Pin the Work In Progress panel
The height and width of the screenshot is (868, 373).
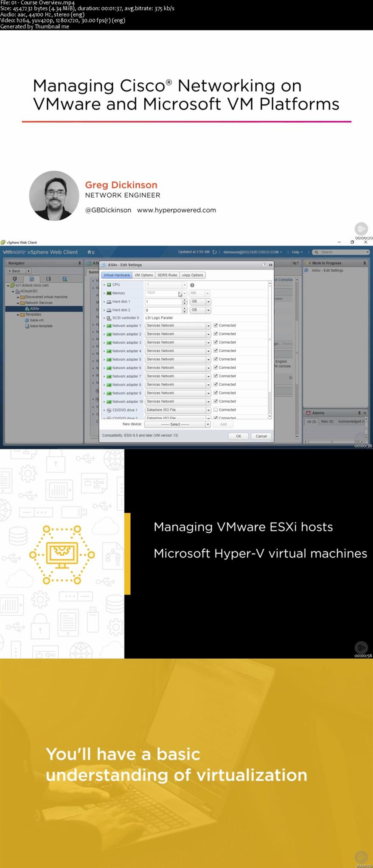[x=365, y=263]
